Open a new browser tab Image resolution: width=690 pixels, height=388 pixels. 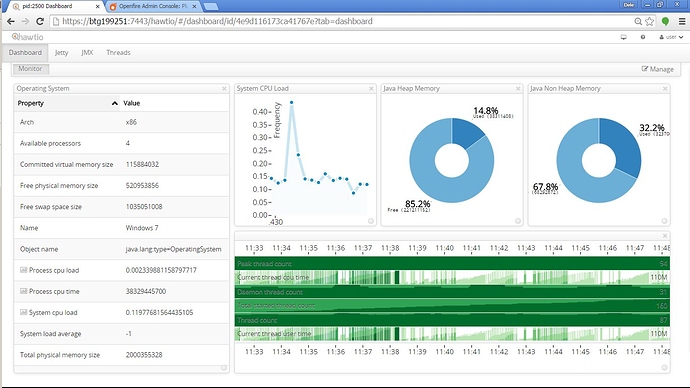tap(211, 7)
